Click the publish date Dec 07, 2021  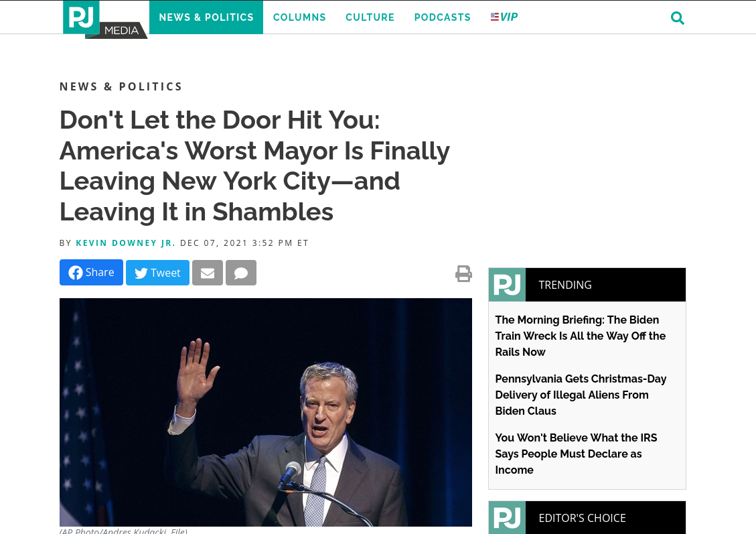(x=214, y=243)
